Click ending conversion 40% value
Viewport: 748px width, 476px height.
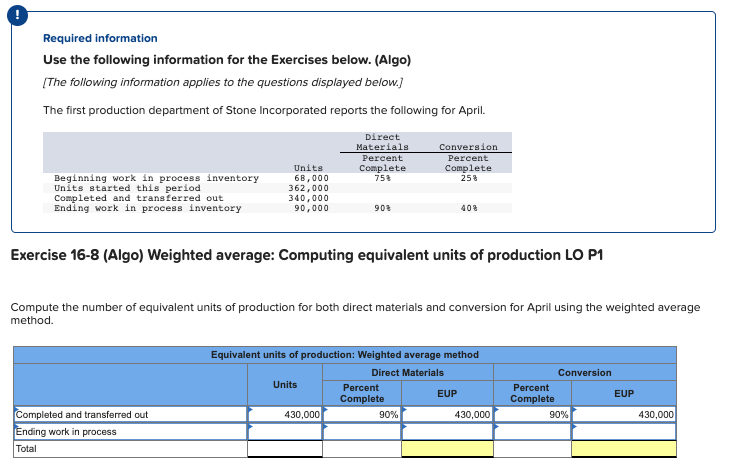tap(469, 208)
